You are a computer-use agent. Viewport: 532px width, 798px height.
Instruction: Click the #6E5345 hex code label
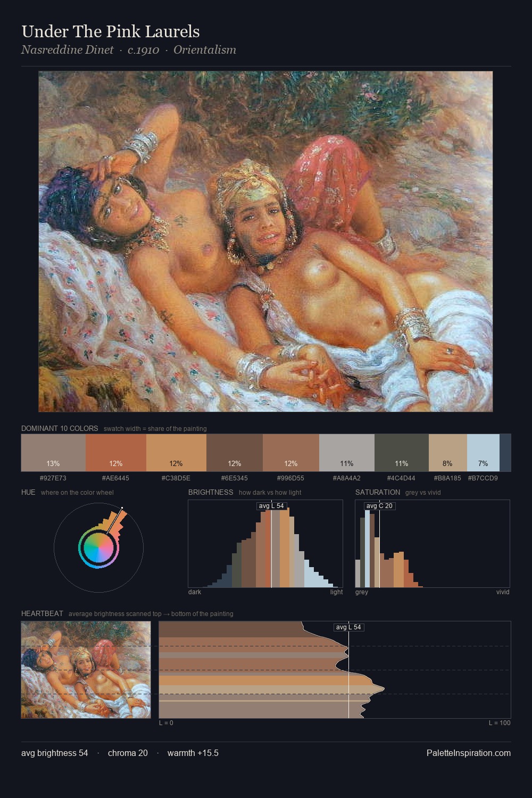(x=235, y=478)
